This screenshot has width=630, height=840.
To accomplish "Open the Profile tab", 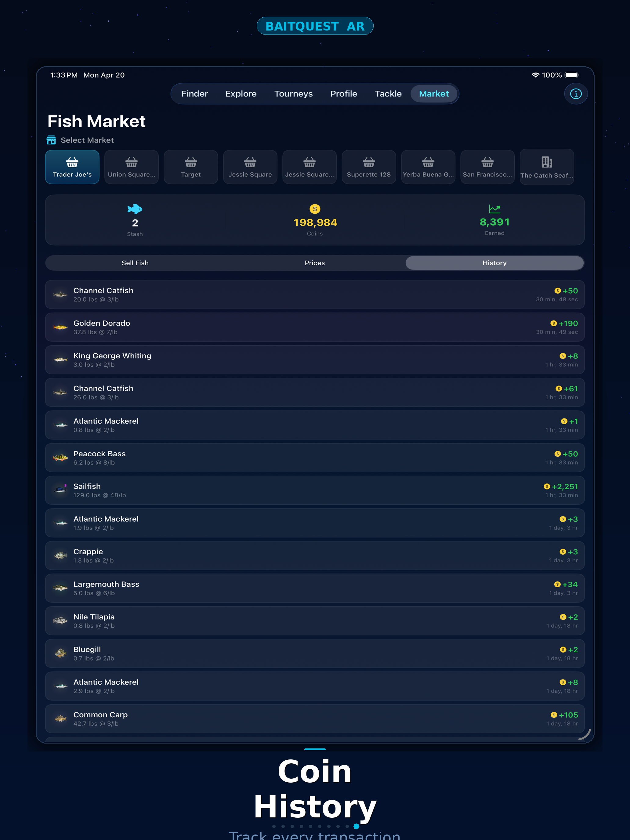I will tap(344, 94).
